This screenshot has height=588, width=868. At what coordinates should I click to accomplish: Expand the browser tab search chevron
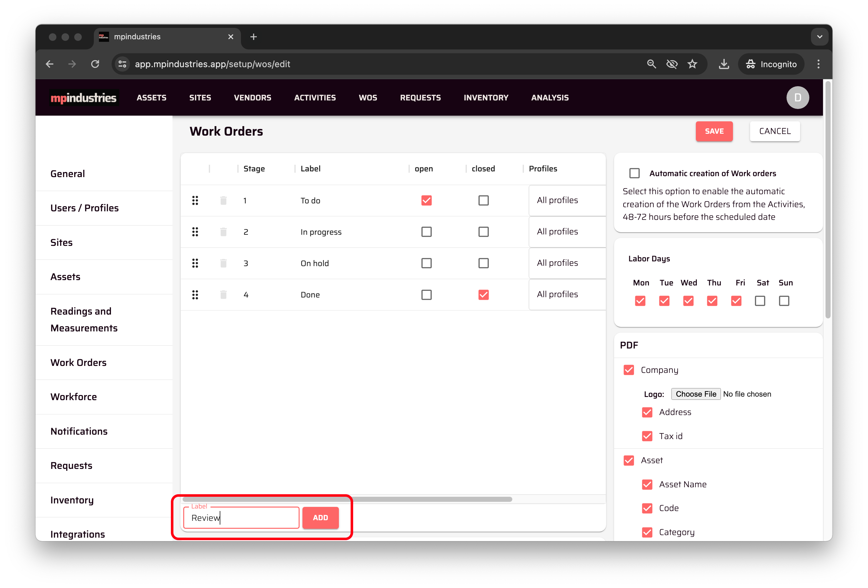819,36
